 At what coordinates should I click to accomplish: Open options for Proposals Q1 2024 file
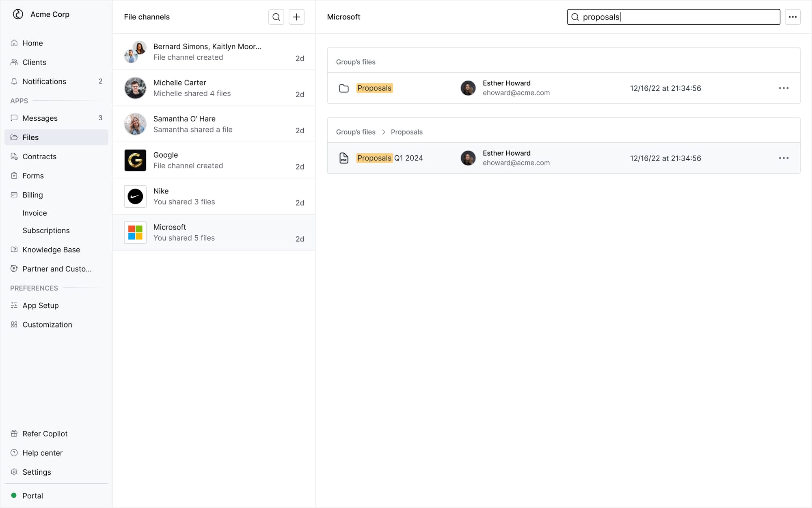point(783,158)
